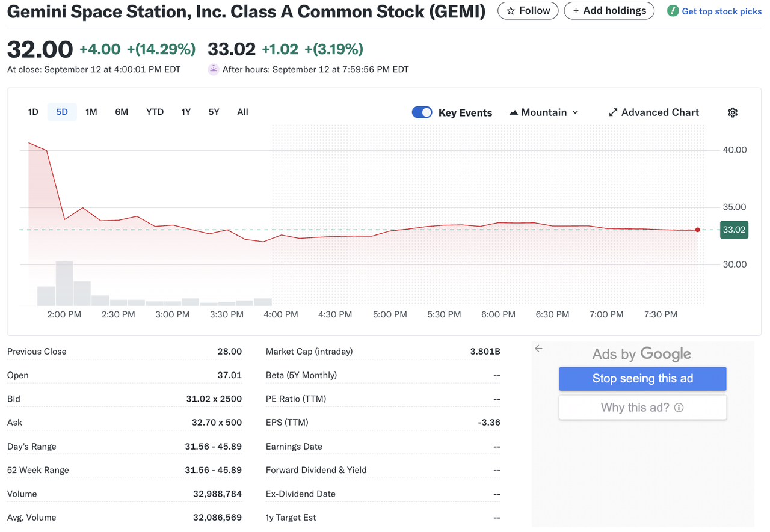Click the 33.02 price marker on chart

pyautogui.click(x=734, y=230)
